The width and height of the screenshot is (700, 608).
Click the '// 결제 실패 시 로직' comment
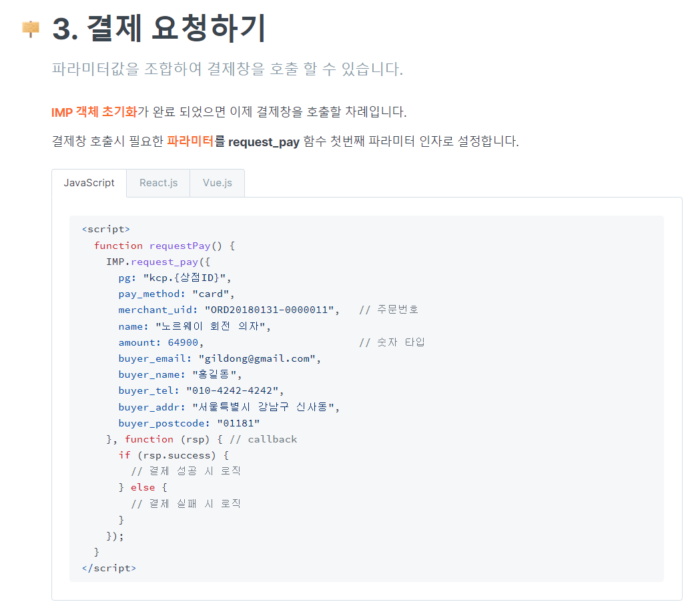point(186,503)
